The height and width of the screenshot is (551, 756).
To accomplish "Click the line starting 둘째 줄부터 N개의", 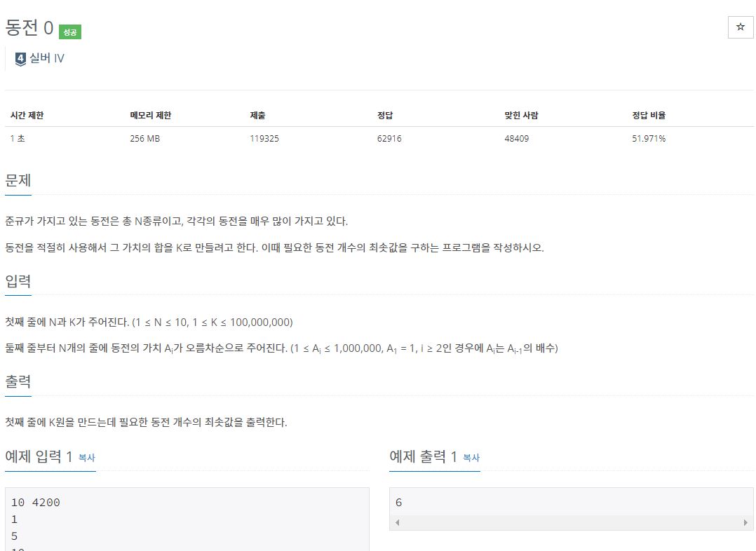I will pos(282,348).
